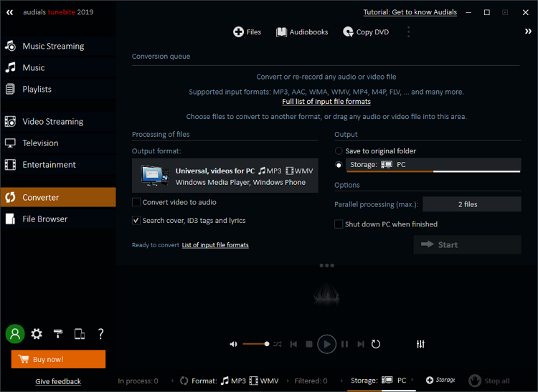538x392 pixels.
Task: Enable Shut down PC when finished
Action: 339,224
